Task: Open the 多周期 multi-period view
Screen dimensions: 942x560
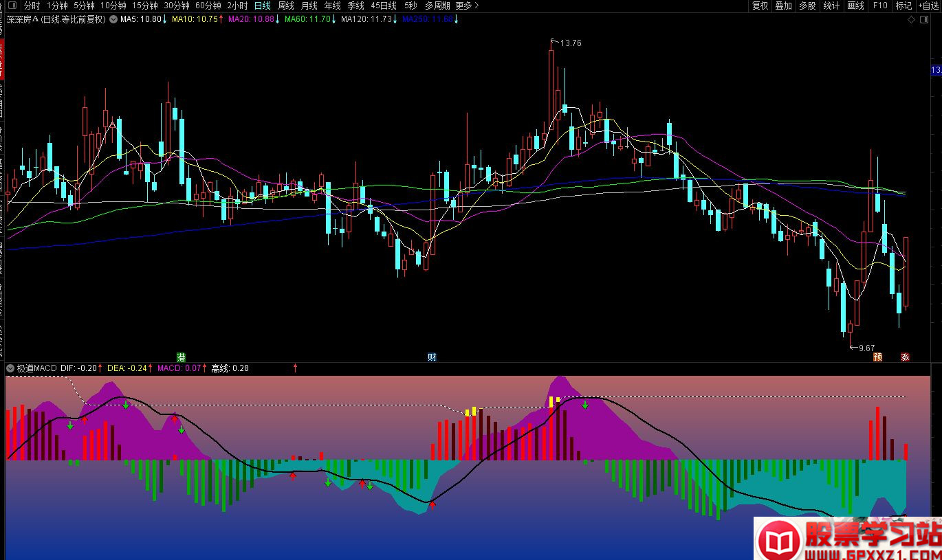Action: 437,5
